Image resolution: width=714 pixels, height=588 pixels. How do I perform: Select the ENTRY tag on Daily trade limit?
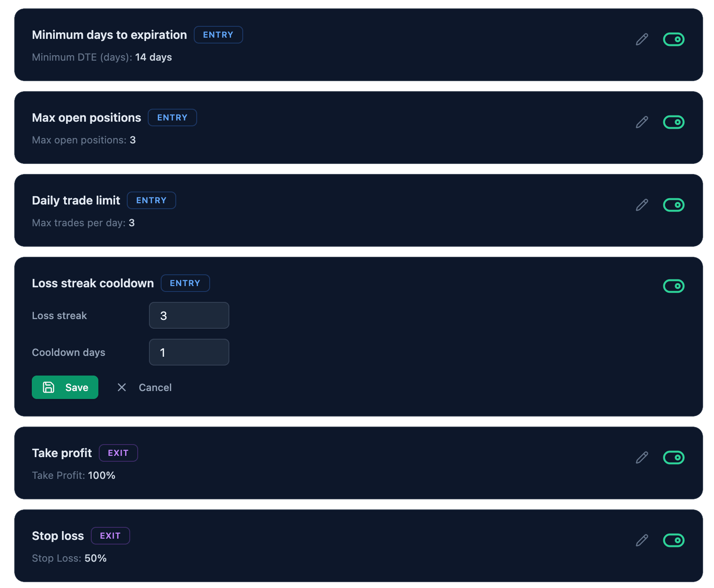click(151, 200)
